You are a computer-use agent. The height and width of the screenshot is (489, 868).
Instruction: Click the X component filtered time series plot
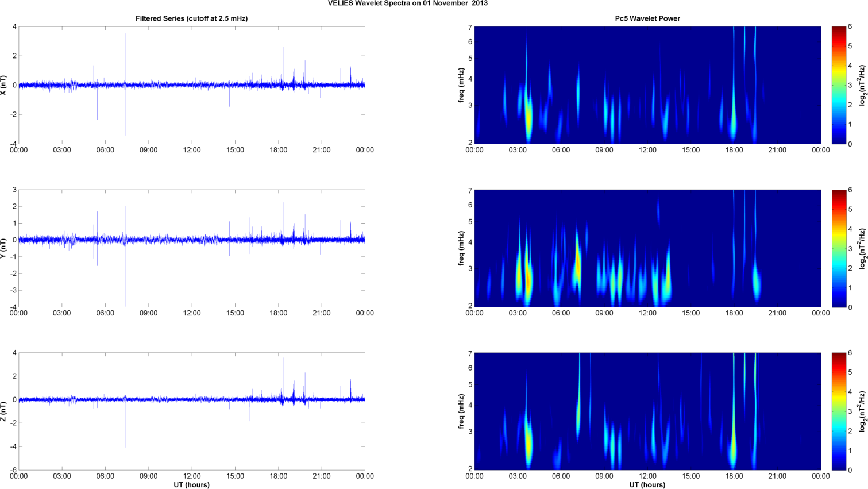pyautogui.click(x=192, y=85)
